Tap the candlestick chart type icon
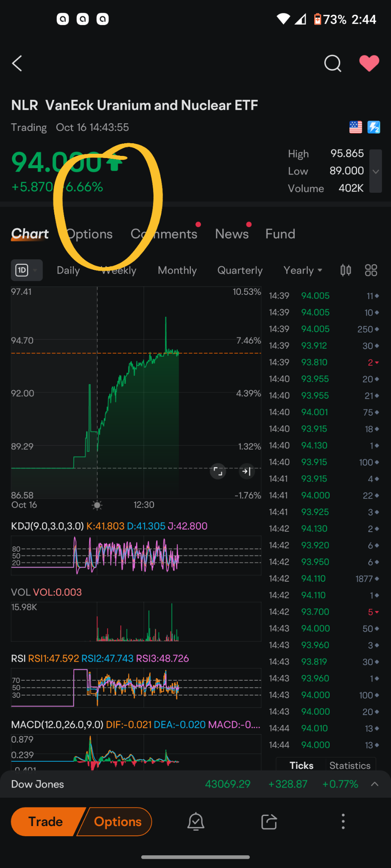Image resolution: width=391 pixels, height=868 pixels. coord(346,270)
